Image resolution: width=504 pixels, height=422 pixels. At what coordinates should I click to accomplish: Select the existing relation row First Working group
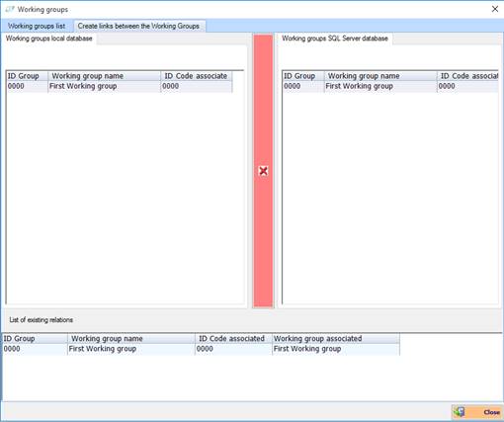click(x=201, y=349)
